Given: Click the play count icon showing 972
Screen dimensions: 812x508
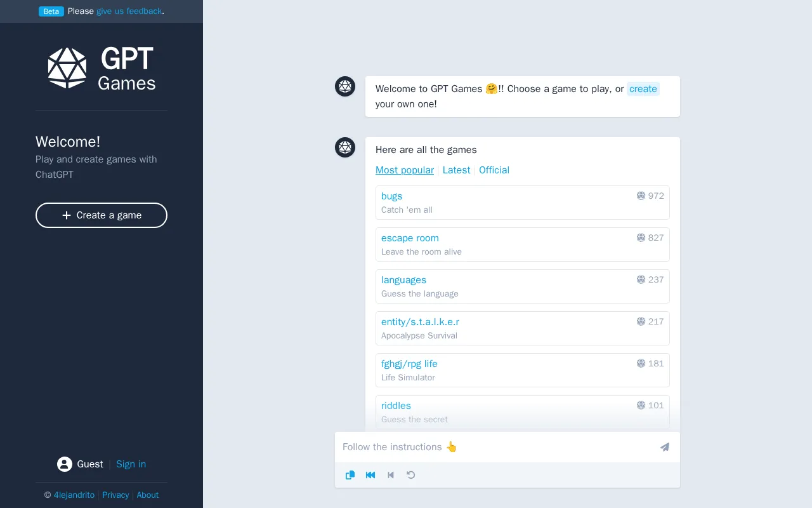Looking at the screenshot, I should pos(641,196).
